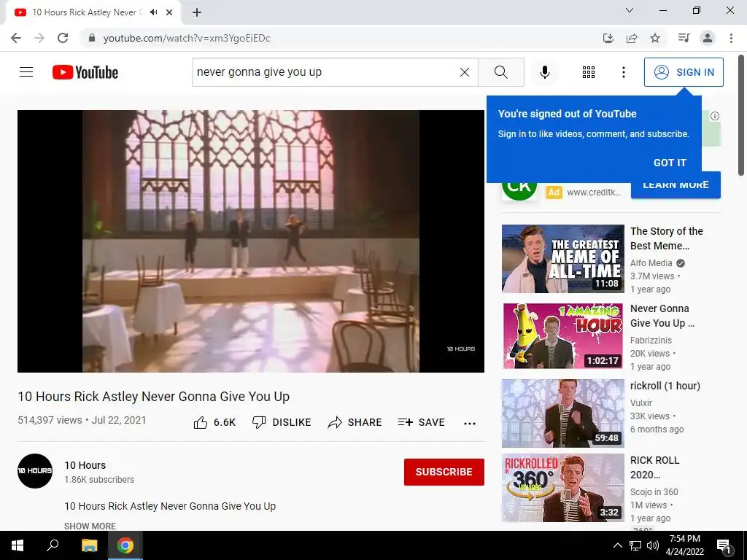The width and height of the screenshot is (747, 560).
Task: Click the install app icon in address bar
Action: [608, 38]
